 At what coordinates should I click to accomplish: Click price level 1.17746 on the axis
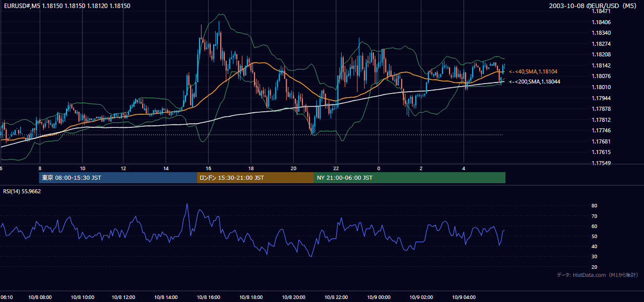(x=601, y=130)
